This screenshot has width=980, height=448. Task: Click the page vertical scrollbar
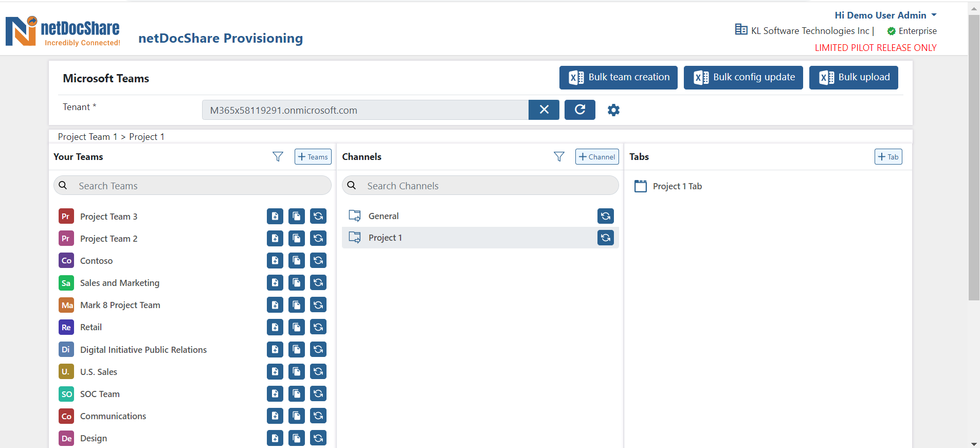click(x=974, y=157)
